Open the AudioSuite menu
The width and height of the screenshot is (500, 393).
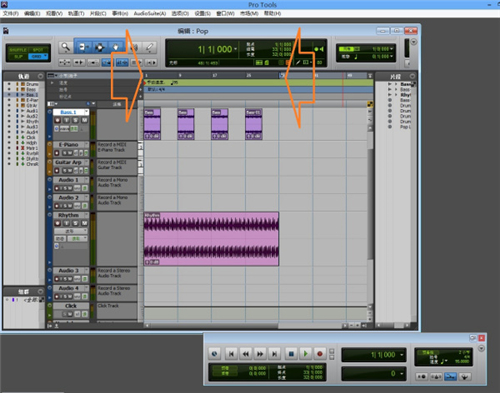[150, 13]
